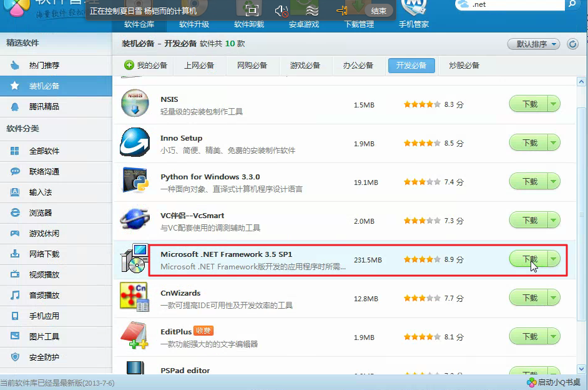The height and width of the screenshot is (390, 588).
Task: Select the 办公必备 category tab
Action: tap(358, 66)
